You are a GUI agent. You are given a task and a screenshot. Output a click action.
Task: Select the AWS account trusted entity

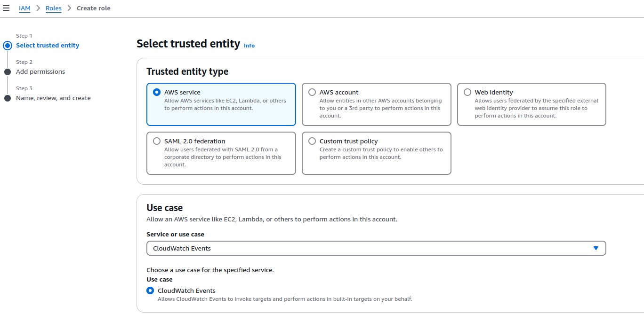click(312, 92)
